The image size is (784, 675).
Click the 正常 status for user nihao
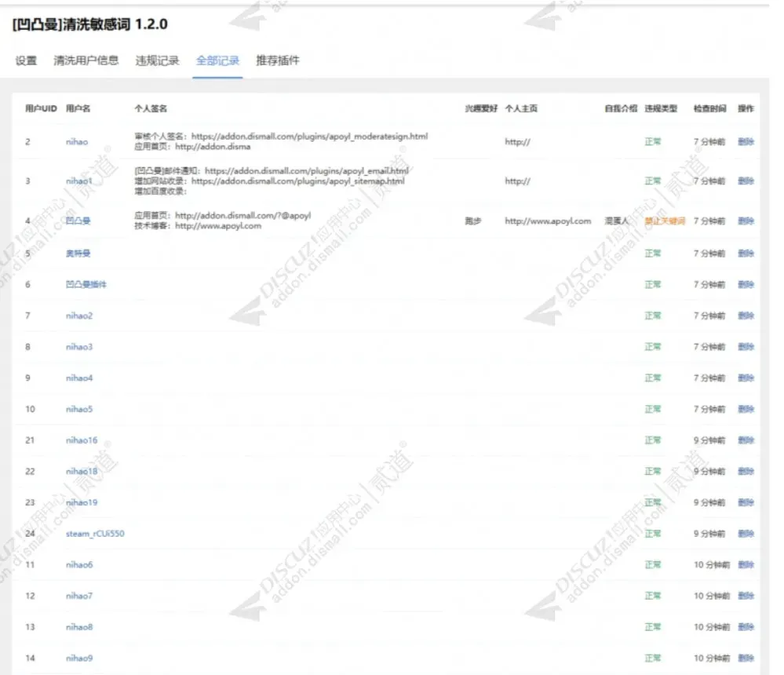tap(652, 142)
